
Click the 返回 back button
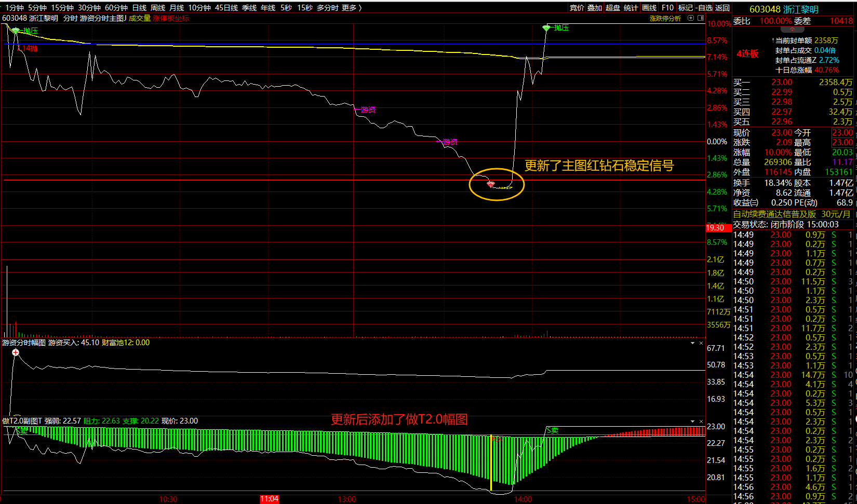[x=722, y=8]
